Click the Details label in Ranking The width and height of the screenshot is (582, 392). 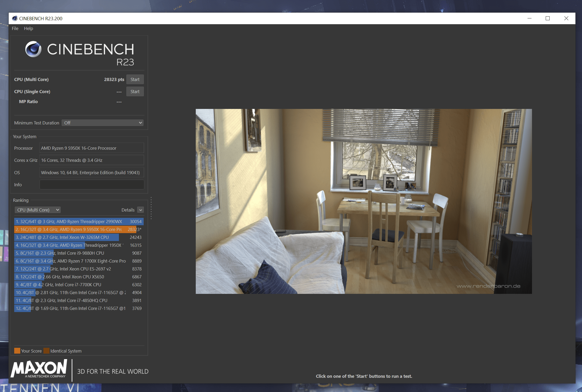[x=128, y=210]
